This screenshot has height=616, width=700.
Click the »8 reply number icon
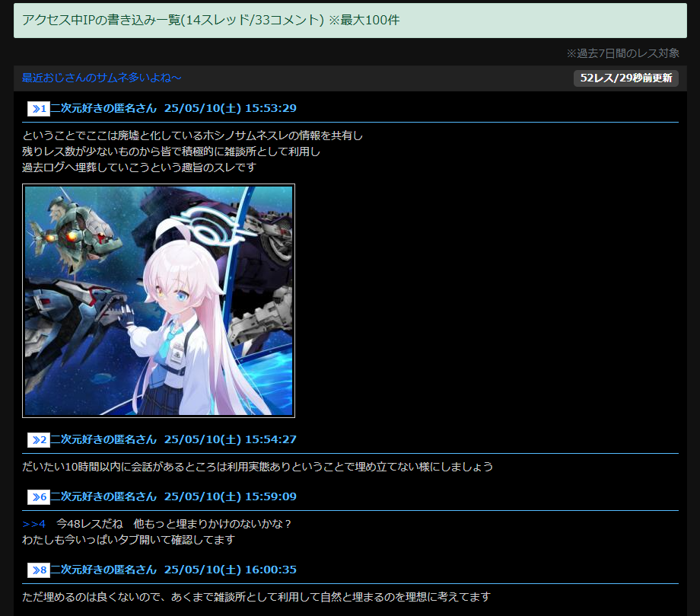[x=39, y=570]
